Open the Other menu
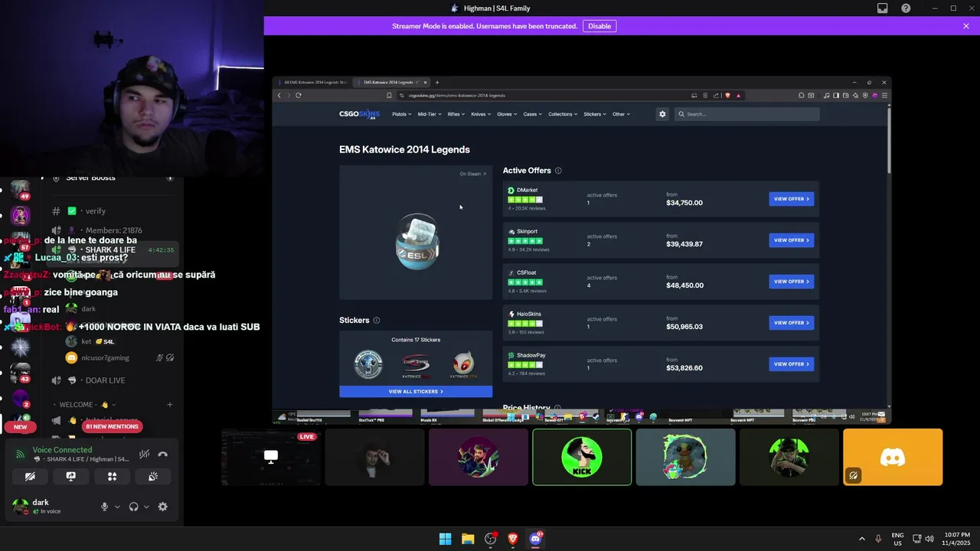Screen dimensions: 980x551 tap(621, 114)
